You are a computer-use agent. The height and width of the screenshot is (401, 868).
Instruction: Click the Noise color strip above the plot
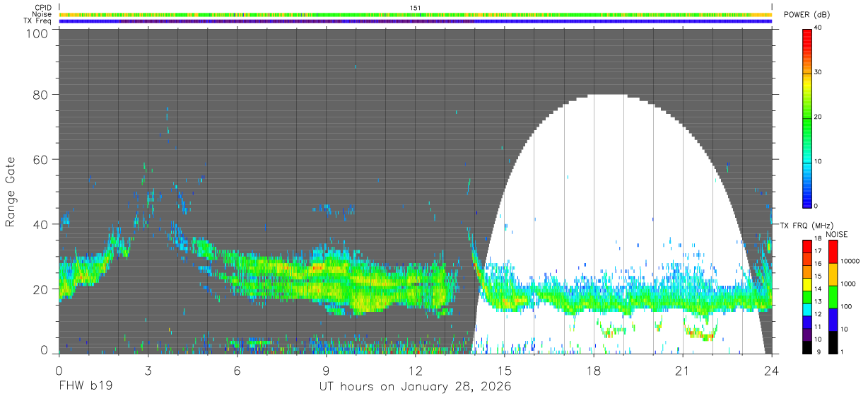[416, 14]
